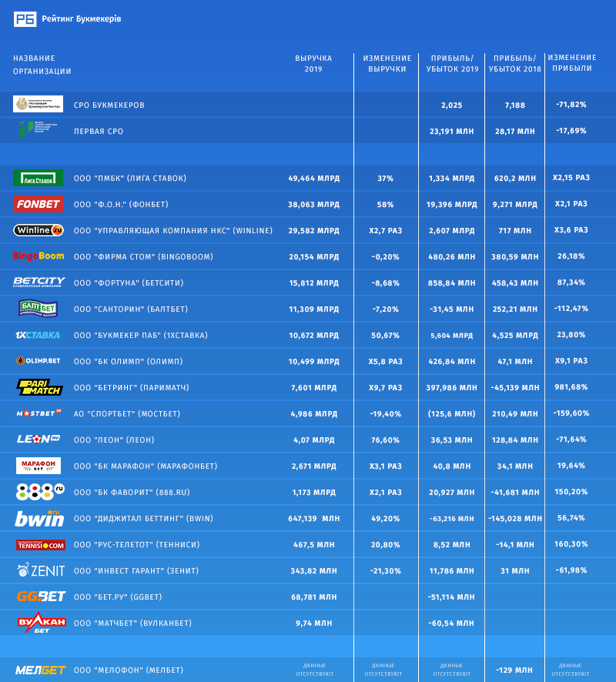Click the Winline.ru logo
The width and height of the screenshot is (616, 682).
point(38,230)
